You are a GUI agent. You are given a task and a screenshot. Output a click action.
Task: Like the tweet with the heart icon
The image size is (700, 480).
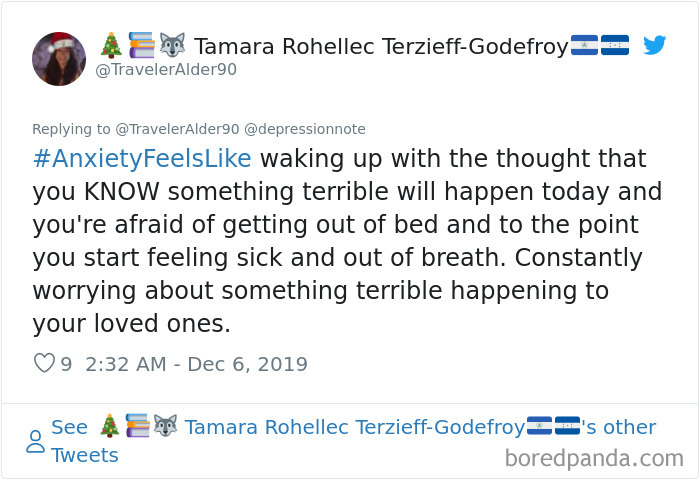point(44,364)
